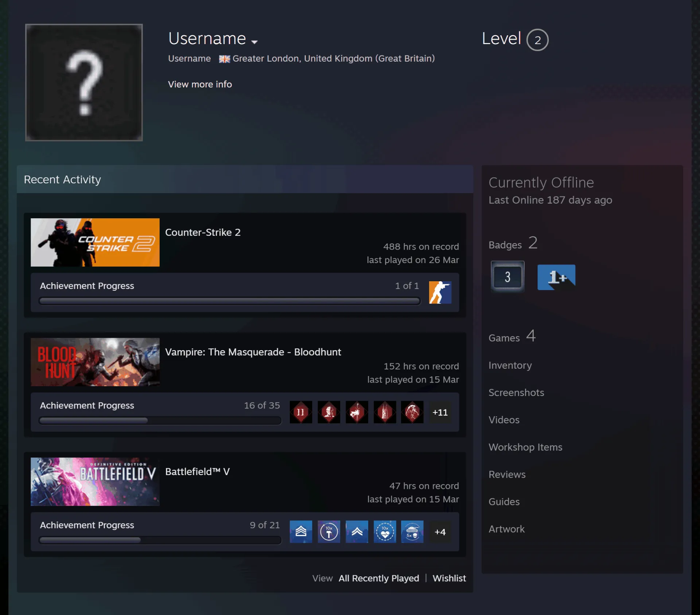
Task: Open the Screenshots link
Action: (x=516, y=392)
